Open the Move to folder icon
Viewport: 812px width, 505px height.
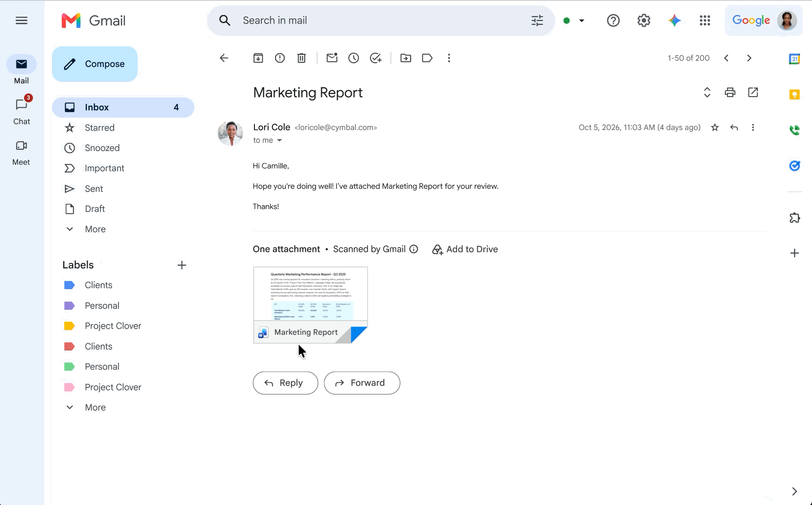tap(406, 58)
